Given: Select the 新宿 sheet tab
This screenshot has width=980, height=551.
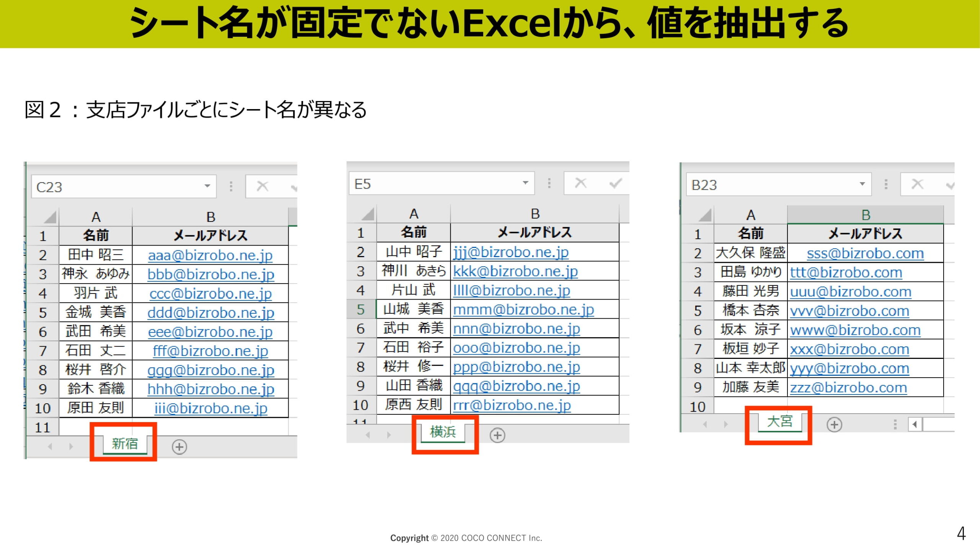Looking at the screenshot, I should [125, 444].
